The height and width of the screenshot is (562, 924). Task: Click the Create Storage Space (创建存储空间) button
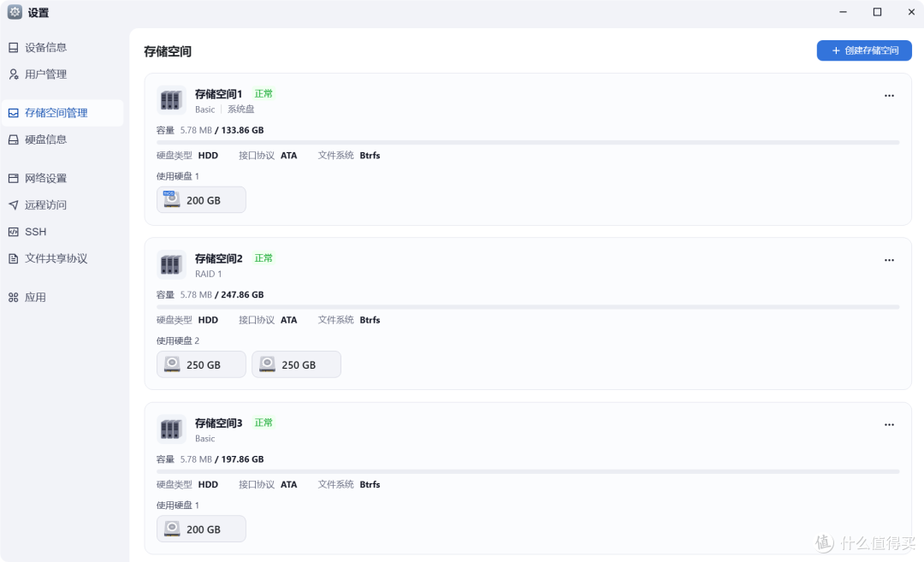click(864, 50)
